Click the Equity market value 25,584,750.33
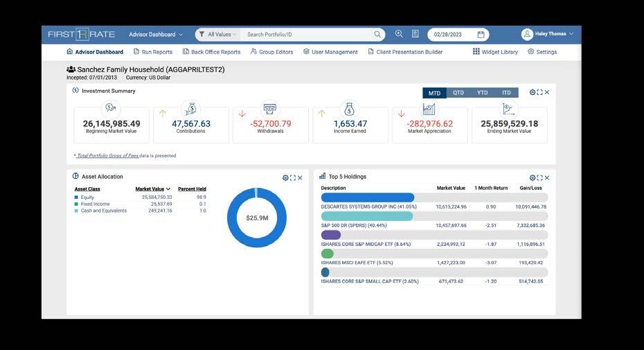This screenshot has width=644, height=350. (157, 198)
